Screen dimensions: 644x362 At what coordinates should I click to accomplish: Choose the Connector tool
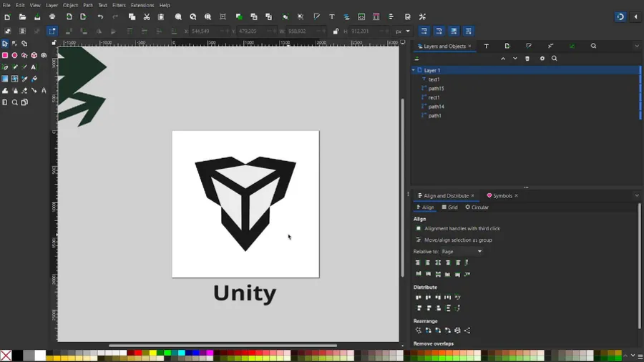(34, 90)
